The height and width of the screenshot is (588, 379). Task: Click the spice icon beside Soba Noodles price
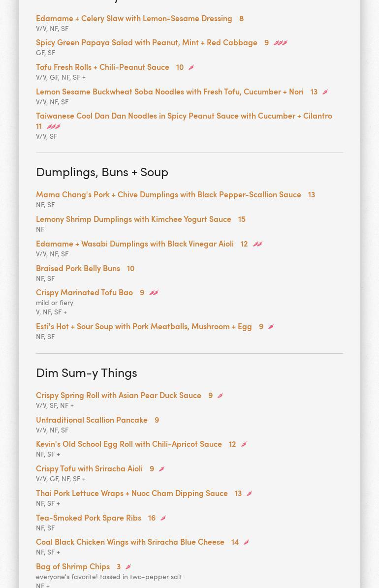click(x=325, y=92)
